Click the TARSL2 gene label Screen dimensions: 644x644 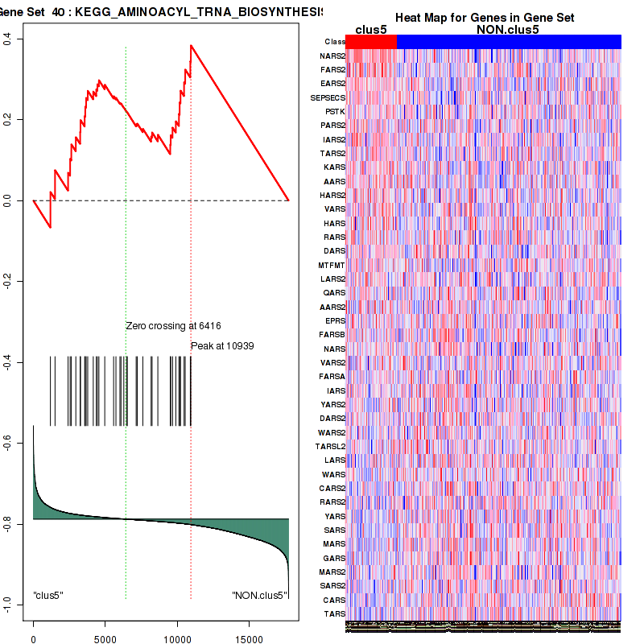(x=330, y=446)
